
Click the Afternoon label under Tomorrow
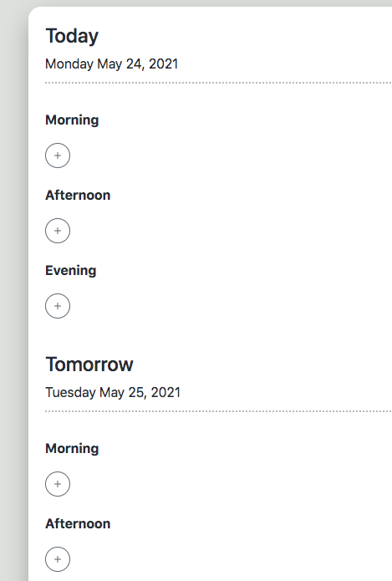tap(78, 523)
